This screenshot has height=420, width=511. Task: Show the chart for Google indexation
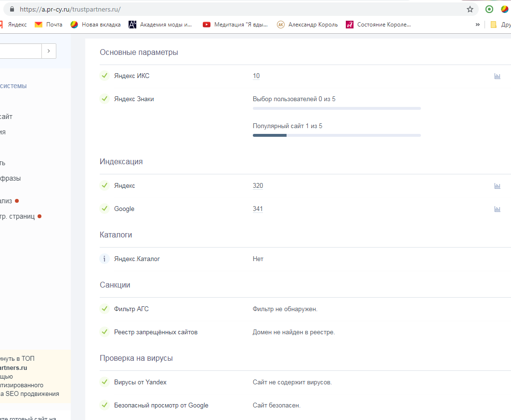498,209
